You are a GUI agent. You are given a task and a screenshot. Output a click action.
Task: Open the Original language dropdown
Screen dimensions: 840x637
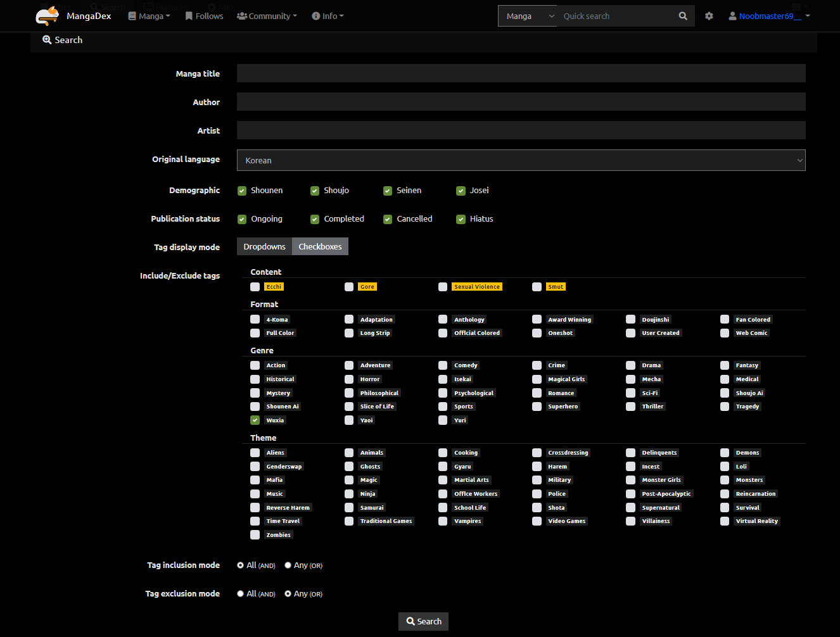[521, 160]
